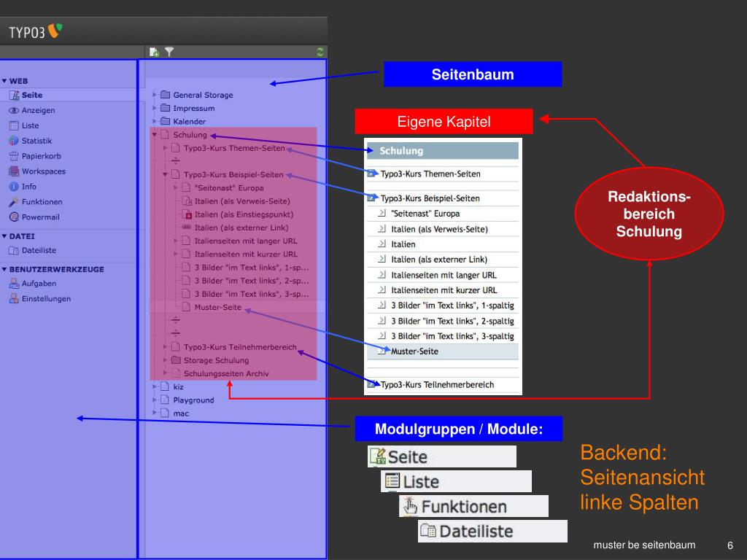
Task: Click Italien (als externer Link) frontend entry
Action: (x=438, y=260)
